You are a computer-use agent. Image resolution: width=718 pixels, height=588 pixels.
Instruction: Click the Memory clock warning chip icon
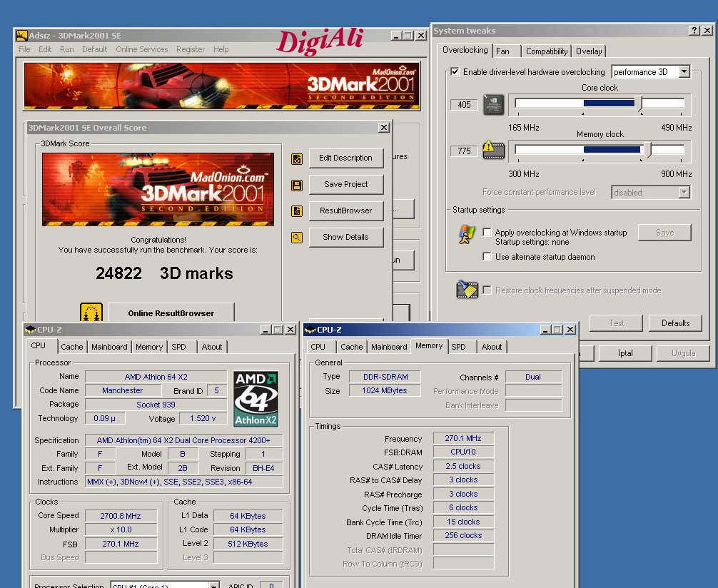pyautogui.click(x=494, y=150)
